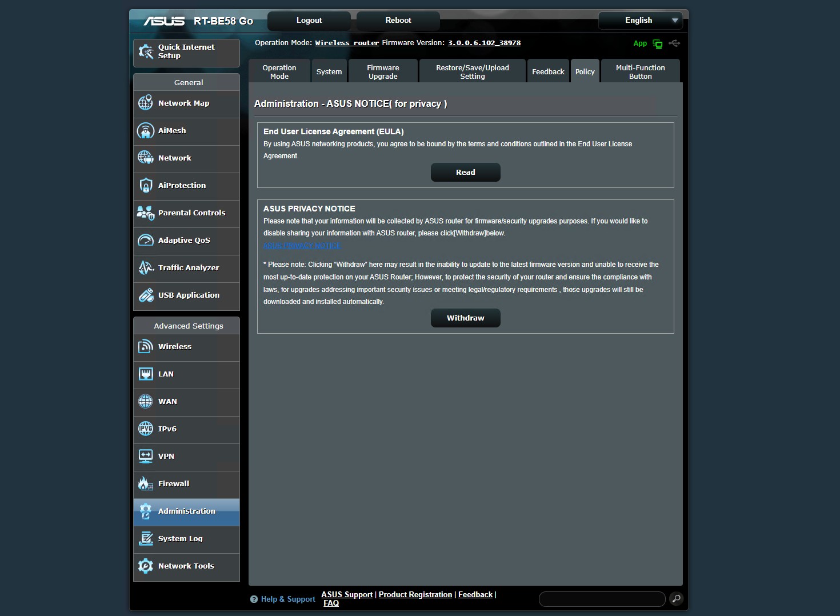Switch to the Operation Mode tab

click(279, 71)
